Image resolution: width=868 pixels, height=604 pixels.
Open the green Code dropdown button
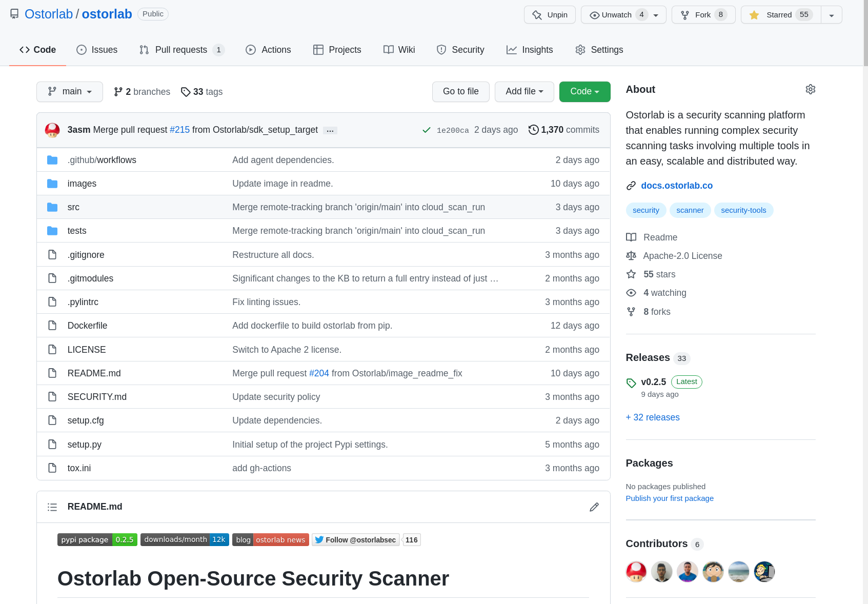click(x=585, y=92)
